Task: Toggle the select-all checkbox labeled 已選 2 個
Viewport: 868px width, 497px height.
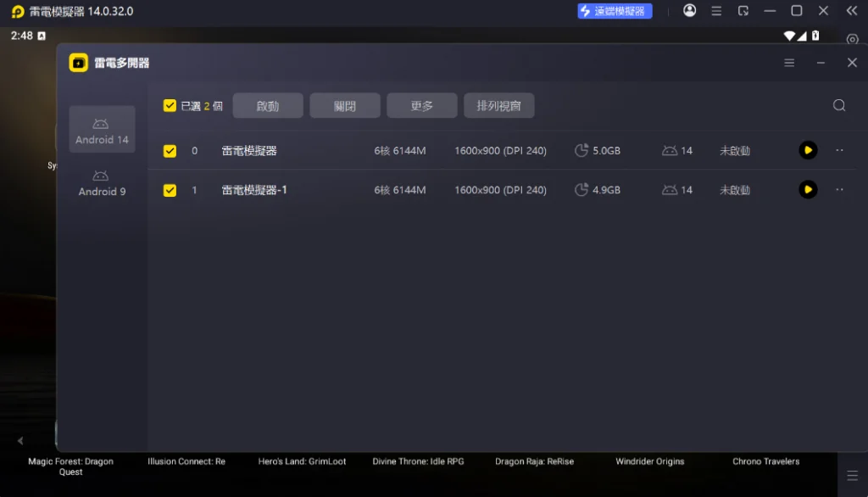Action: 170,106
